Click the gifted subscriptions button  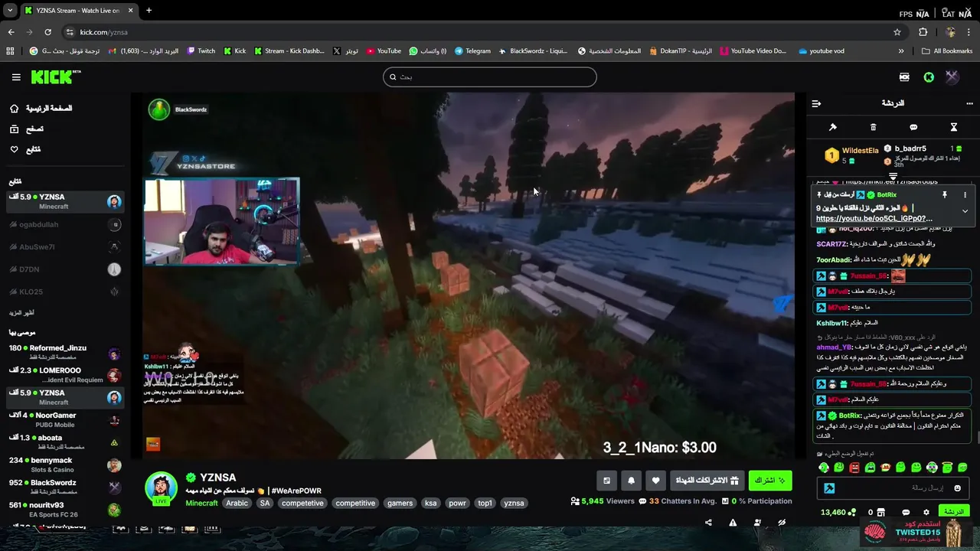pos(707,481)
